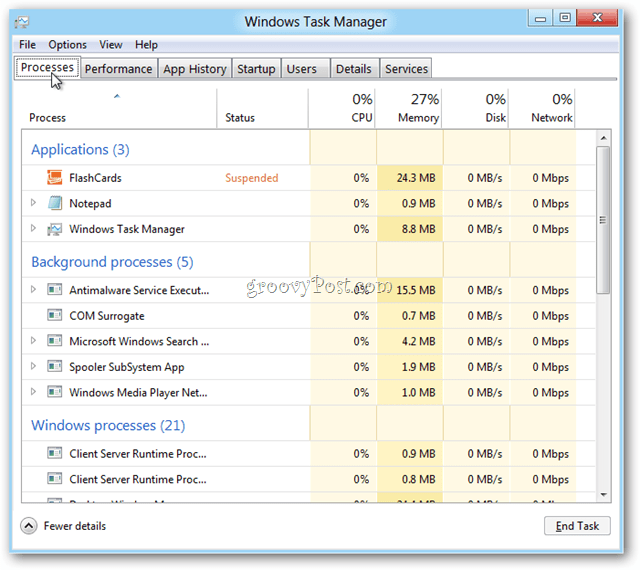Expand Spooler SubSystem App entry

(33, 366)
